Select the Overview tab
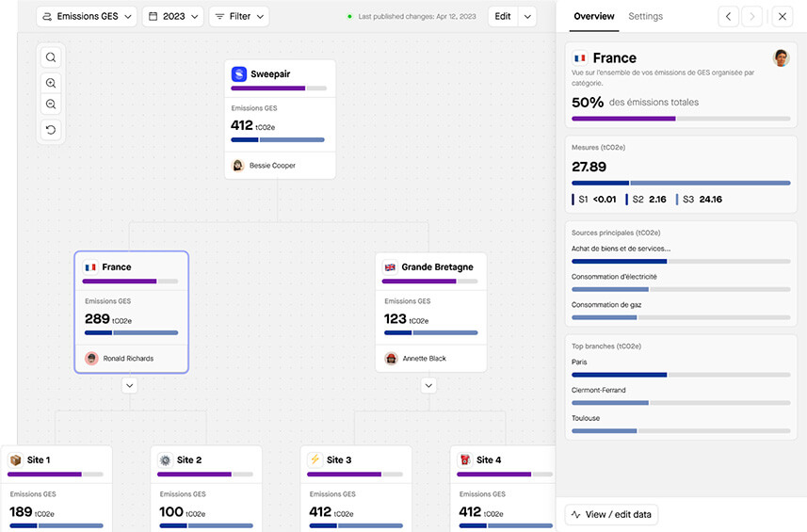This screenshot has width=807, height=532. (x=593, y=16)
